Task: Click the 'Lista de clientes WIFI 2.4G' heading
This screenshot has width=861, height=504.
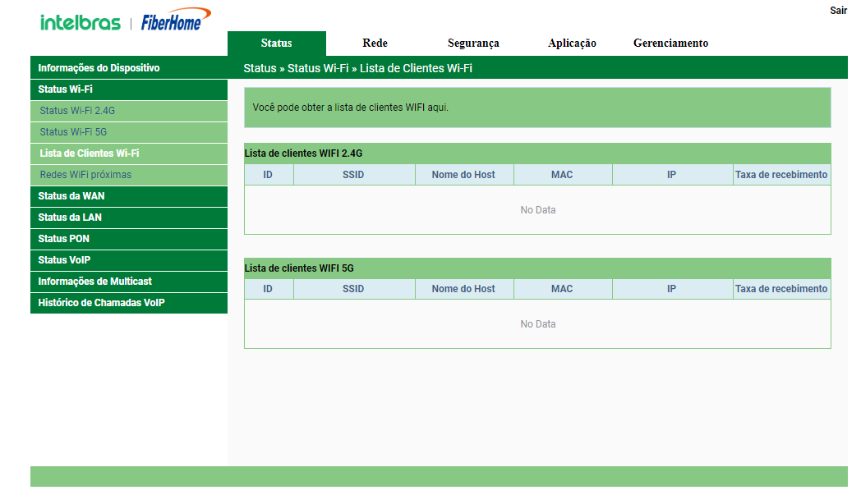Action: [x=303, y=153]
